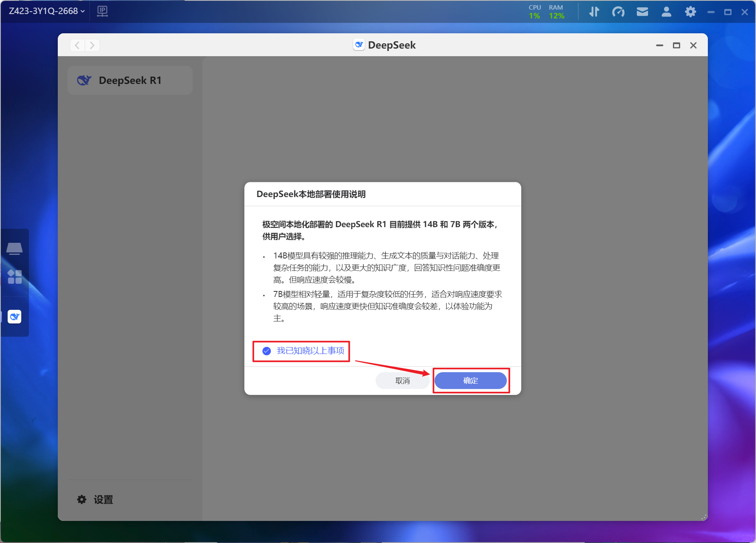The height and width of the screenshot is (543, 756).
Task: Maximize the DeepSeek window
Action: 677,45
